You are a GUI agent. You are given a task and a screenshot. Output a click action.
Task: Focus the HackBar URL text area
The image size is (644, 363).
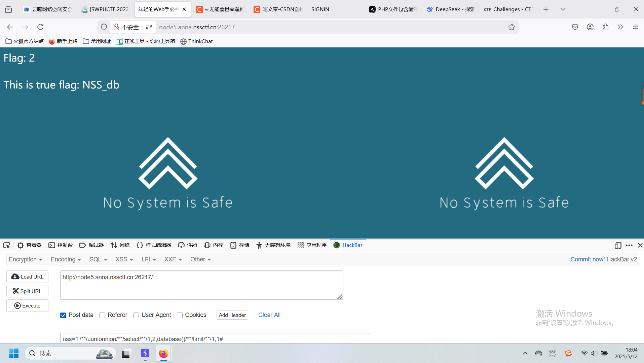[x=201, y=285]
